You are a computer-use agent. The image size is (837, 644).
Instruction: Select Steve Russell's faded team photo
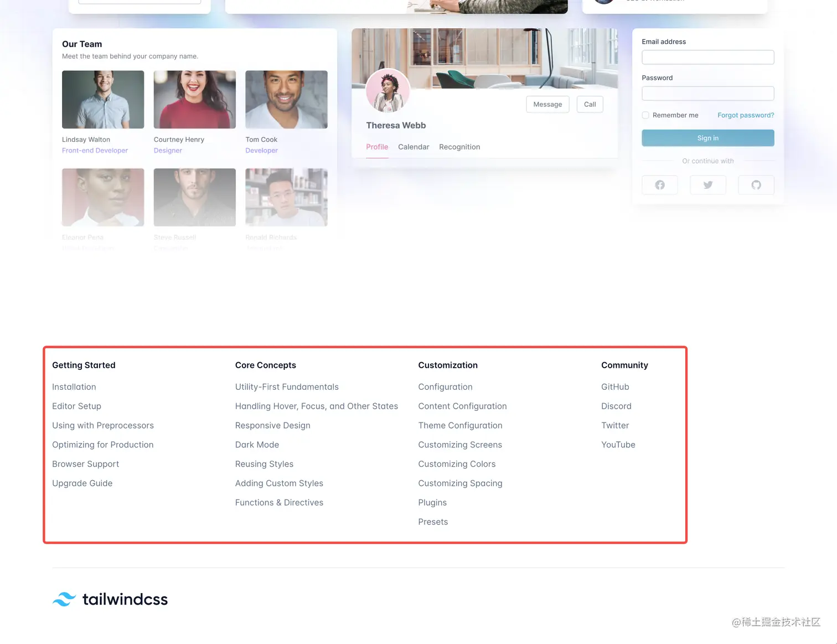pos(195,197)
